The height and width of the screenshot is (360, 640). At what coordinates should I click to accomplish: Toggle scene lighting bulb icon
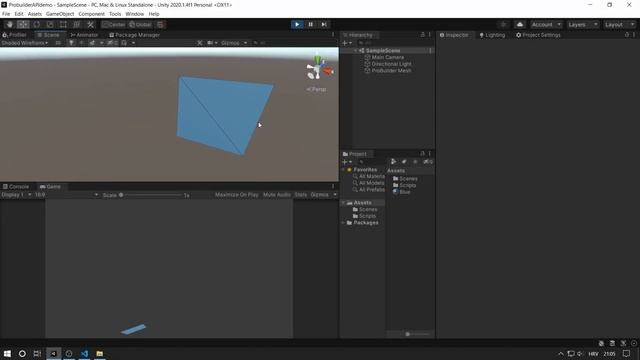71,43
